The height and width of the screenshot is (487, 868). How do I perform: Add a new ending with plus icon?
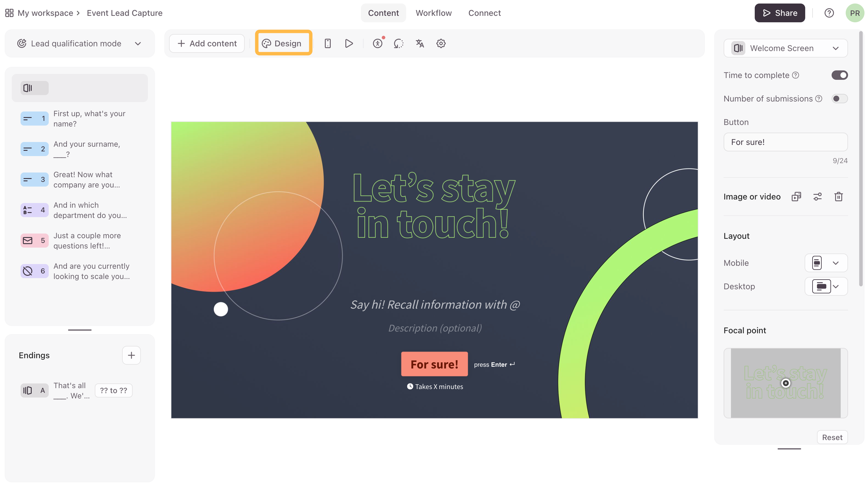point(131,355)
